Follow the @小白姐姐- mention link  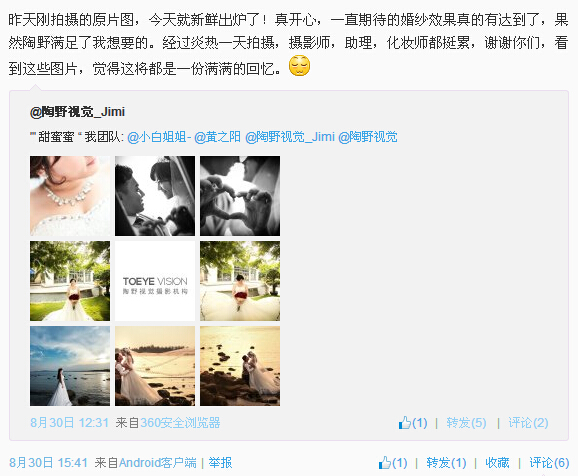click(159, 137)
